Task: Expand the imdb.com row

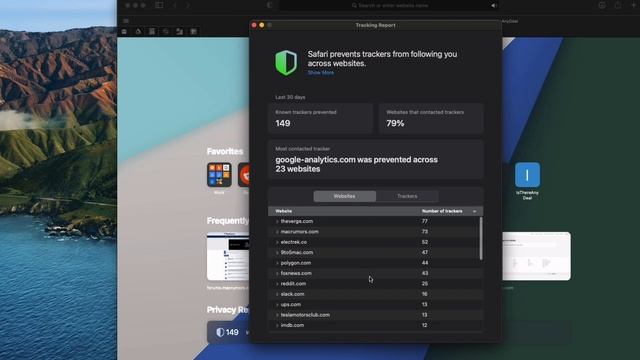Action: (277, 325)
